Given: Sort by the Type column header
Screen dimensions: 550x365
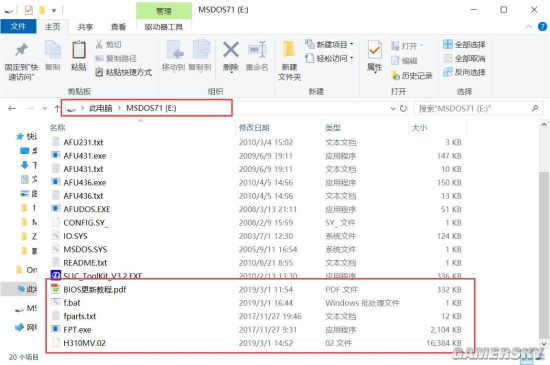Looking at the screenshot, I should 333,128.
